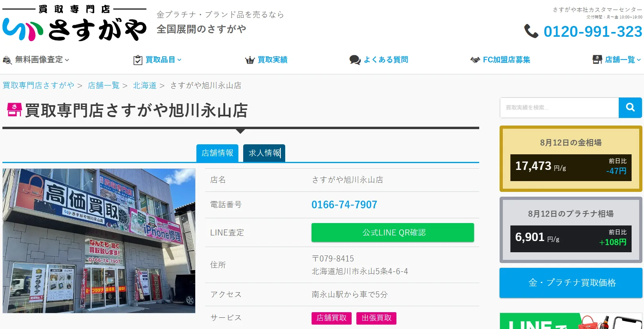Image resolution: width=644 pixels, height=329 pixels.
Task: Click the crown icon beside 買取実績
Action: pyautogui.click(x=250, y=60)
